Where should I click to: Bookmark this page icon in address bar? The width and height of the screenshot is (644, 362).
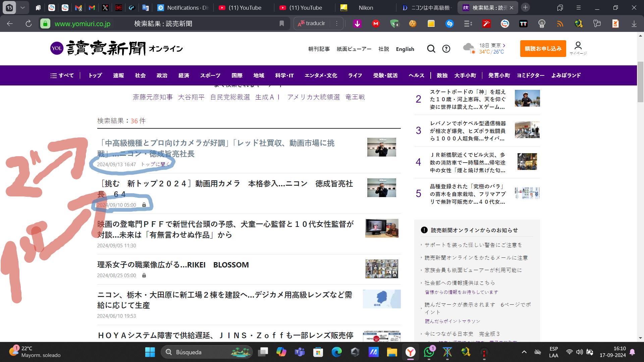point(282,23)
